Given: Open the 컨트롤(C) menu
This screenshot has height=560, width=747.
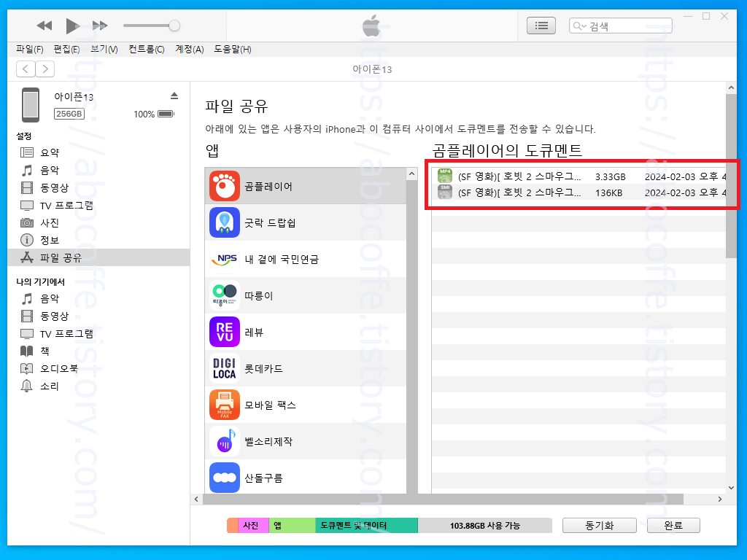Looking at the screenshot, I should tap(146, 50).
